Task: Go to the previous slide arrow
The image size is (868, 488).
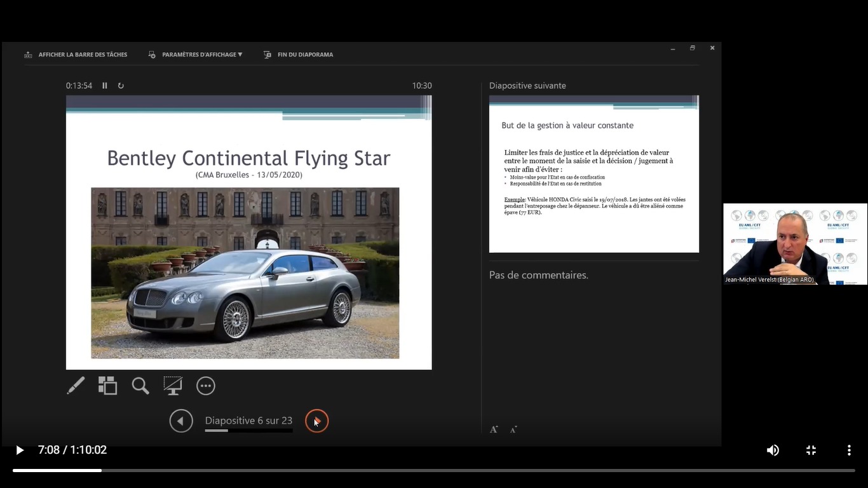Action: pos(181,421)
